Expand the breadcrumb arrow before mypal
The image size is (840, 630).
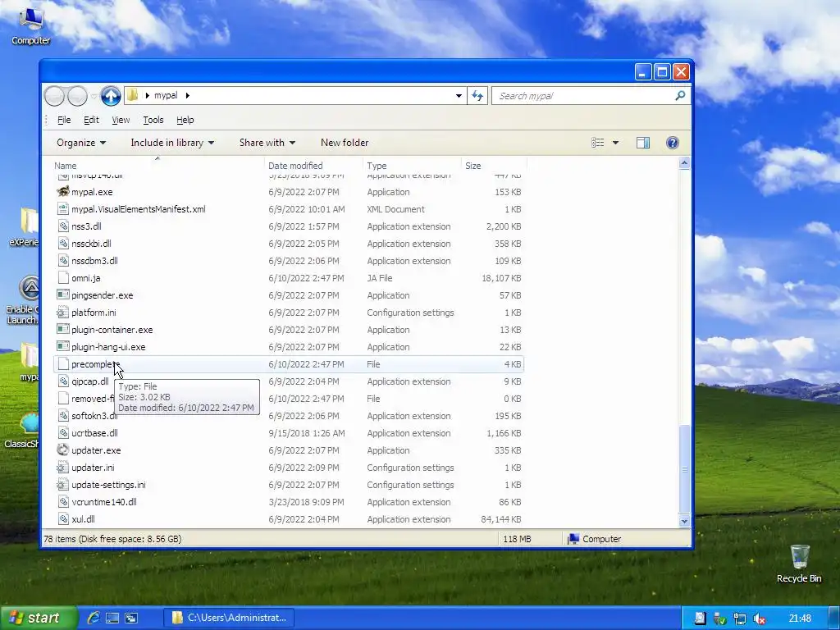click(148, 95)
